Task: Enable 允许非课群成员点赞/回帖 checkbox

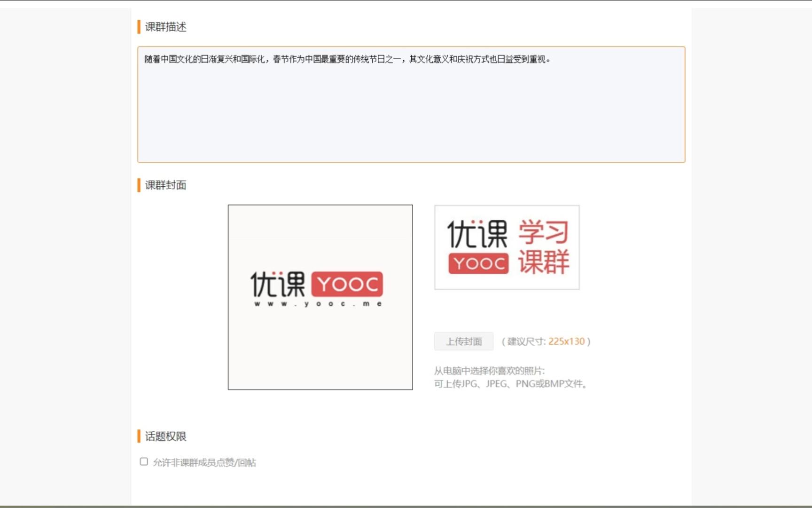Action: 144,462
